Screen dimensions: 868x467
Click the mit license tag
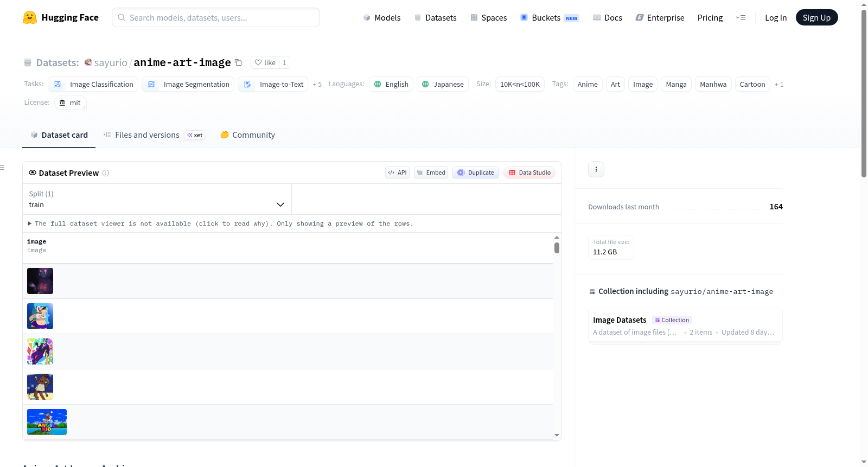click(71, 103)
